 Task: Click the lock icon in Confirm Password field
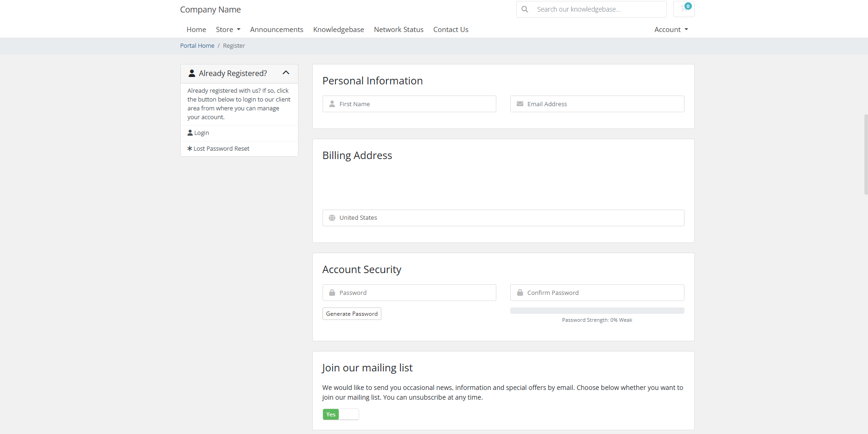520,293
